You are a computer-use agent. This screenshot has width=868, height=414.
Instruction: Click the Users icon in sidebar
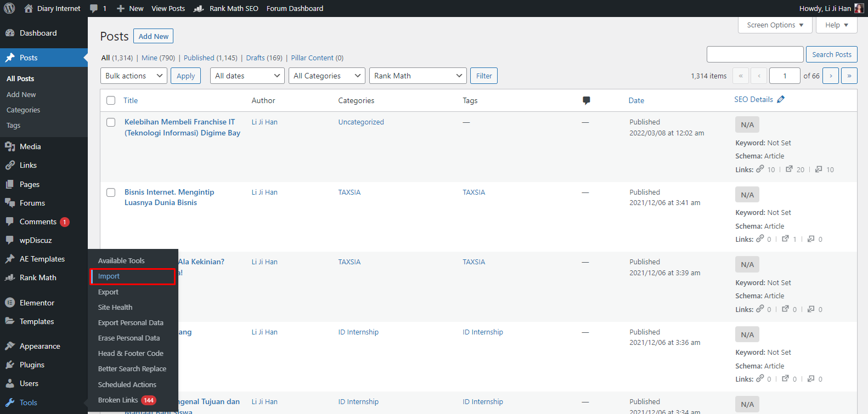pyautogui.click(x=10, y=383)
